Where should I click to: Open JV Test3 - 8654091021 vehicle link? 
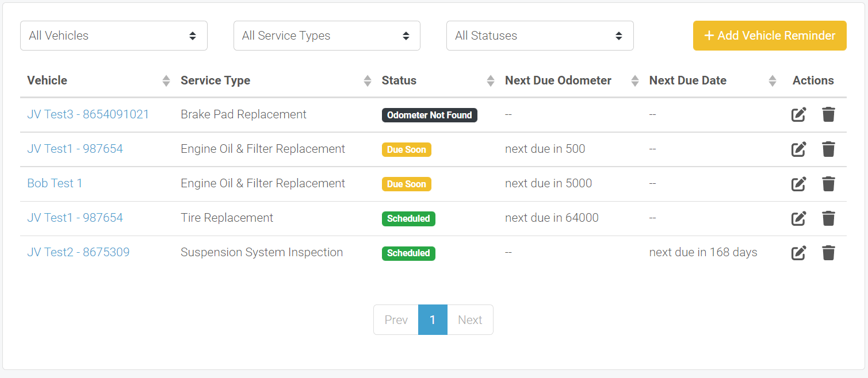tap(88, 114)
